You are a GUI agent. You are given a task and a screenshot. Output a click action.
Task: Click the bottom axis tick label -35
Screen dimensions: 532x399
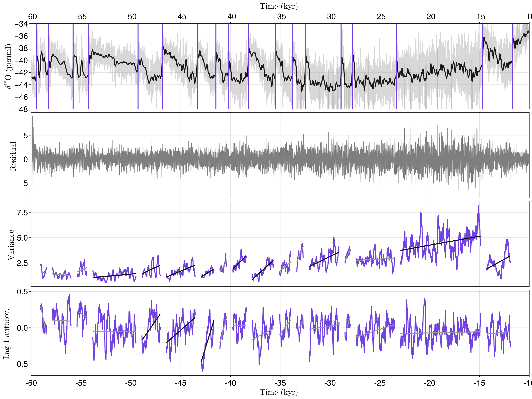coord(280,383)
